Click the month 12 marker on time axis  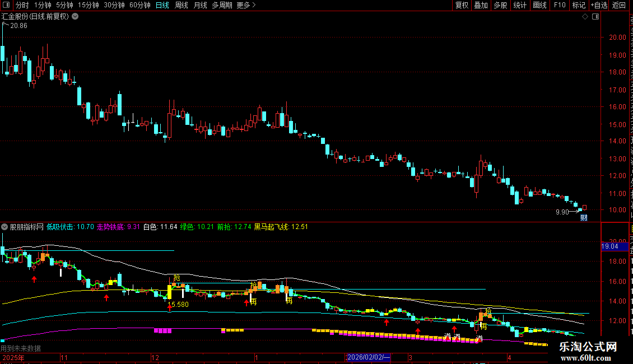[x=155, y=357]
